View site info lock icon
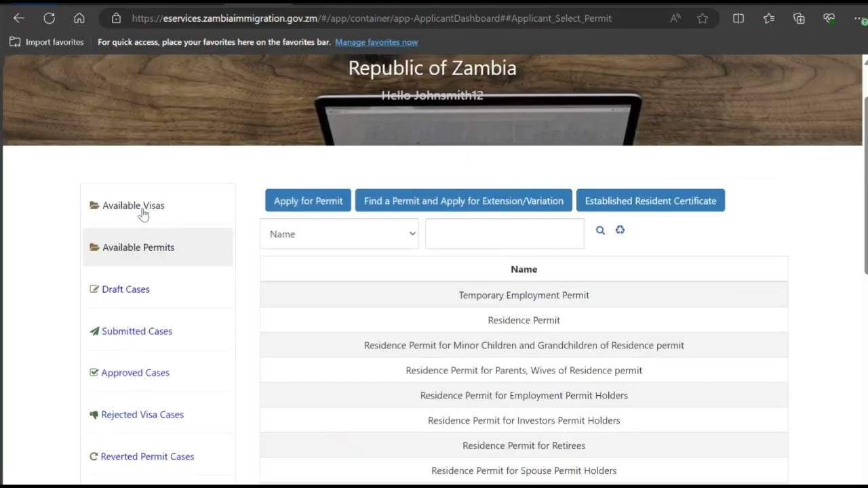Screen dimensions: 868x488 tap(116, 18)
